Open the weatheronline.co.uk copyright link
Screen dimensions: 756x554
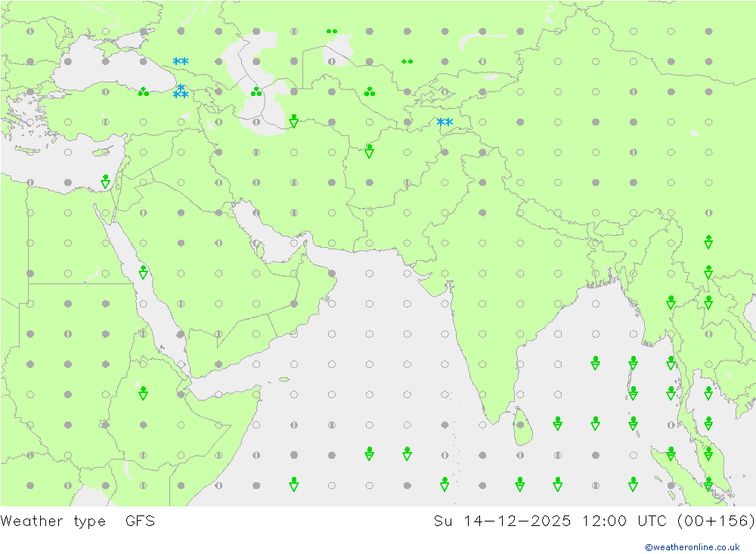692,546
